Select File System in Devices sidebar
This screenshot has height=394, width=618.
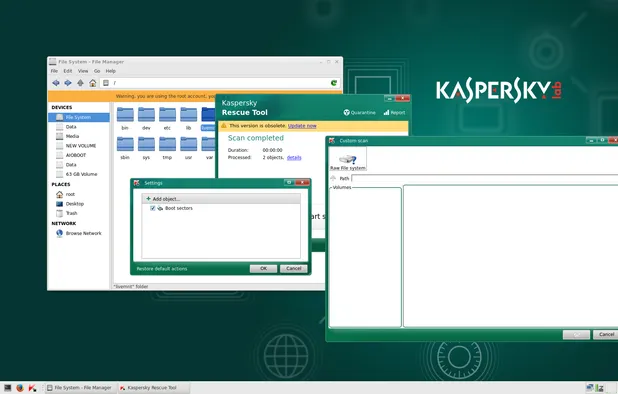click(79, 117)
